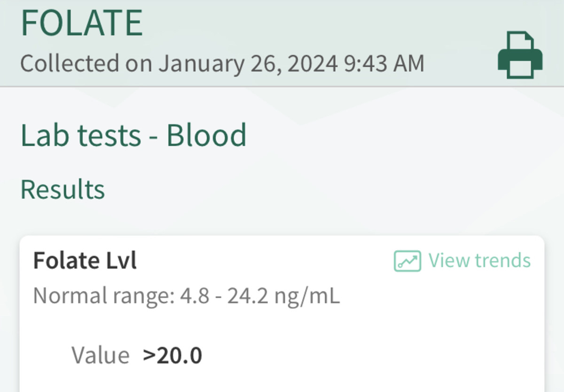The height and width of the screenshot is (392, 564).
Task: Click the >20.0 result value
Action: tap(172, 355)
